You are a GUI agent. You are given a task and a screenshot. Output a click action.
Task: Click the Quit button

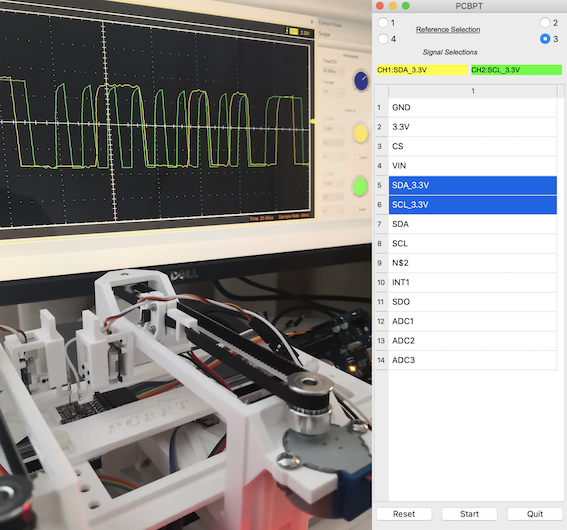coord(535,514)
